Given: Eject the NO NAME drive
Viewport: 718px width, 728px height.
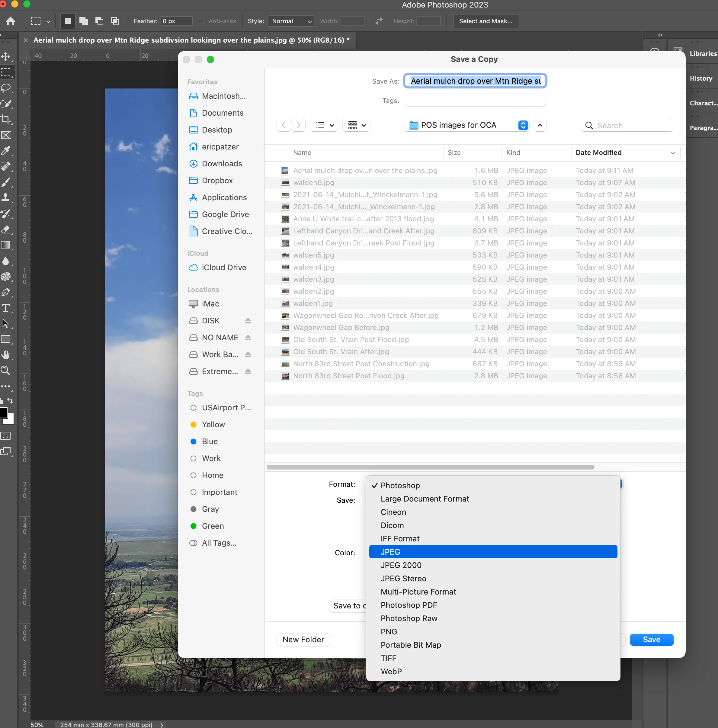Looking at the screenshot, I should [248, 338].
